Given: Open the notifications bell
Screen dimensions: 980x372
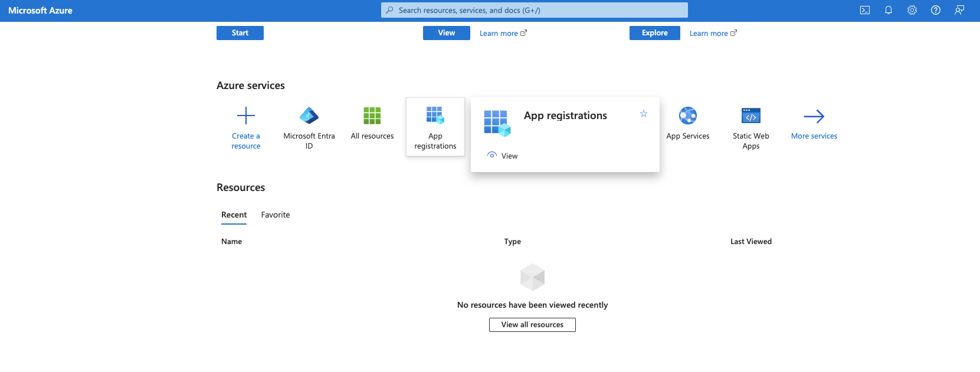Looking at the screenshot, I should [x=889, y=10].
